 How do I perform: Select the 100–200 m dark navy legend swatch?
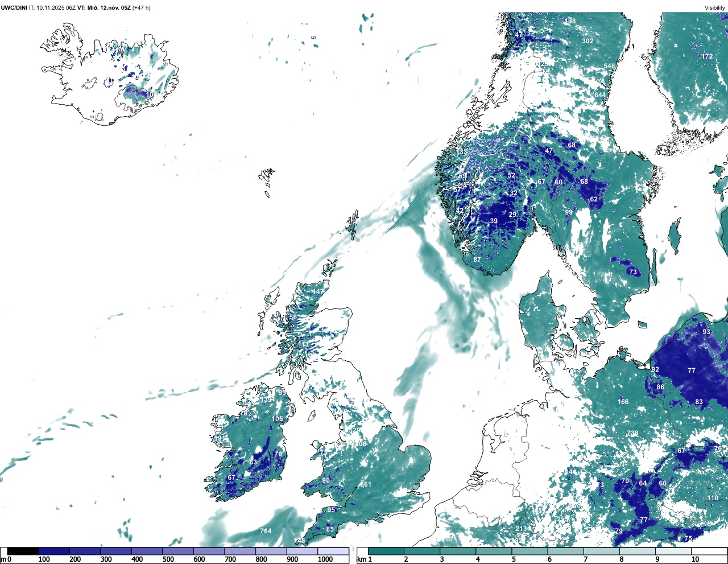54,551
